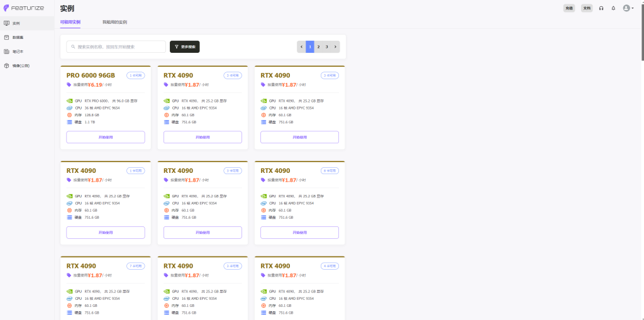644x320 pixels.
Task: Open notifications with the bell icon
Action: 613,8
